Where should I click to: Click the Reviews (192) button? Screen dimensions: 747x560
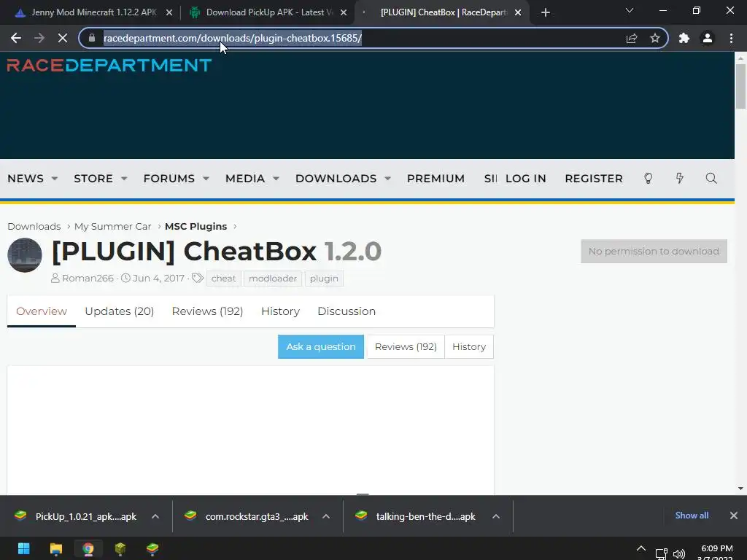tap(406, 346)
